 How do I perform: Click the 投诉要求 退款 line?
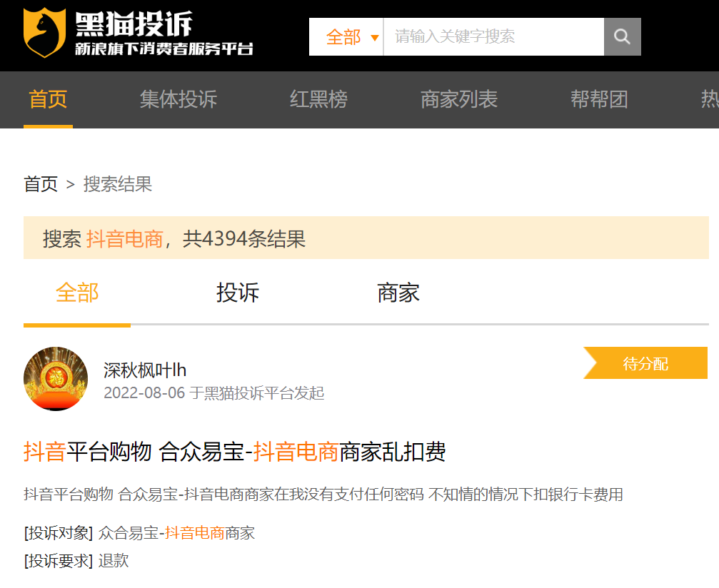(x=76, y=561)
